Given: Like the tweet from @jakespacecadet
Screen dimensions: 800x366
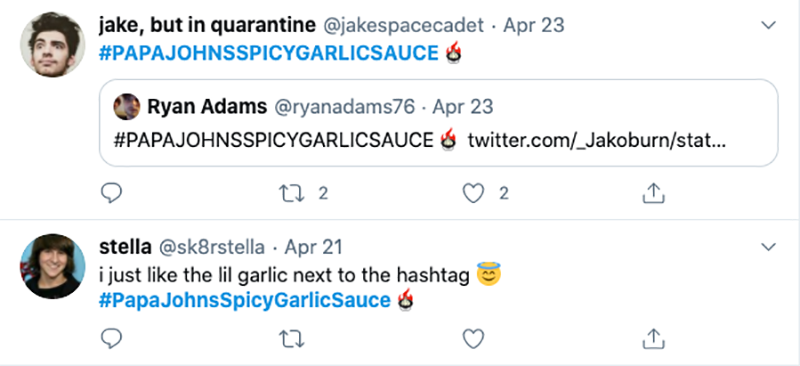Looking at the screenshot, I should (x=473, y=193).
